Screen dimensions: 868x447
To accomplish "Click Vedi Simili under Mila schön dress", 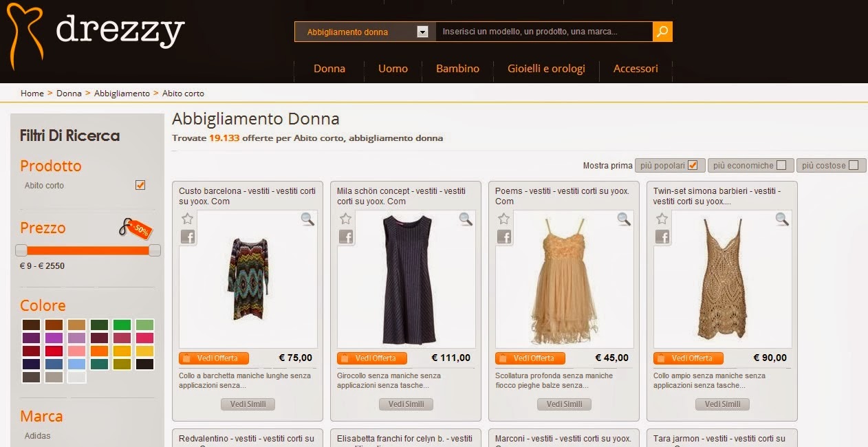I will 406,404.
